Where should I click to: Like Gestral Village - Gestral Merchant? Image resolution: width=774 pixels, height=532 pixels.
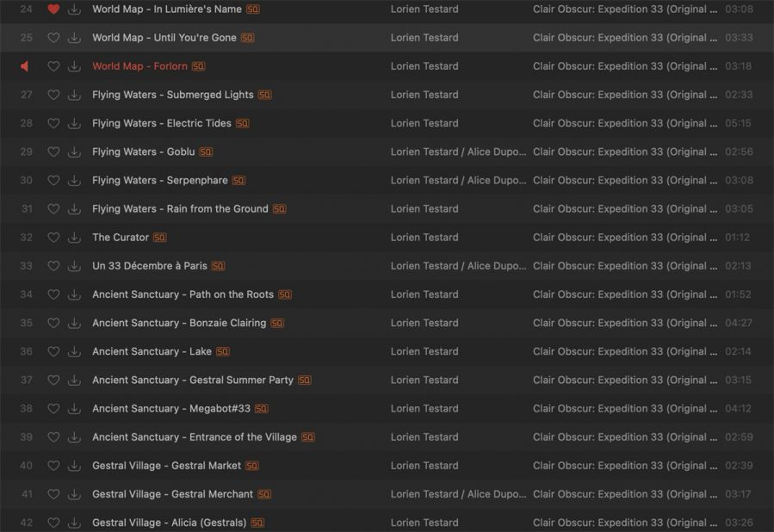[x=53, y=494]
